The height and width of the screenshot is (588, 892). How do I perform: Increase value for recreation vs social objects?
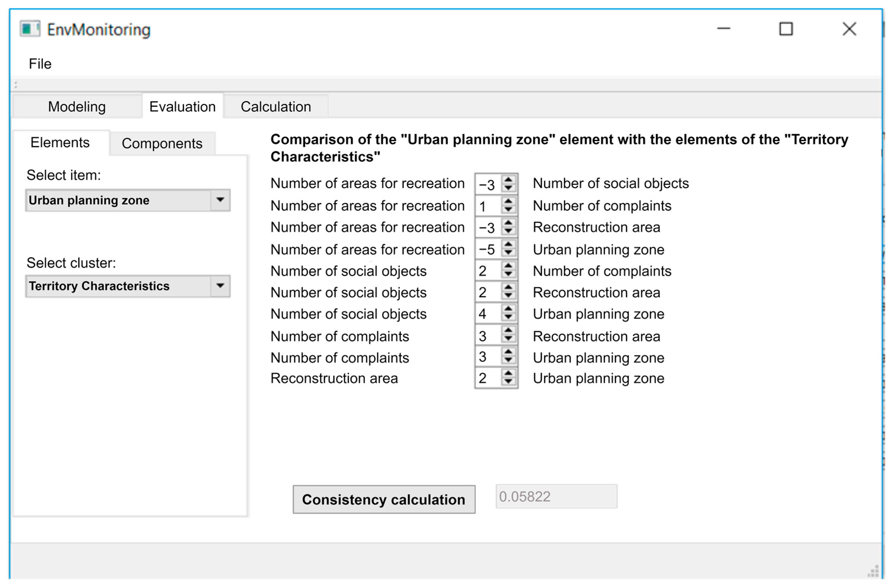508,179
